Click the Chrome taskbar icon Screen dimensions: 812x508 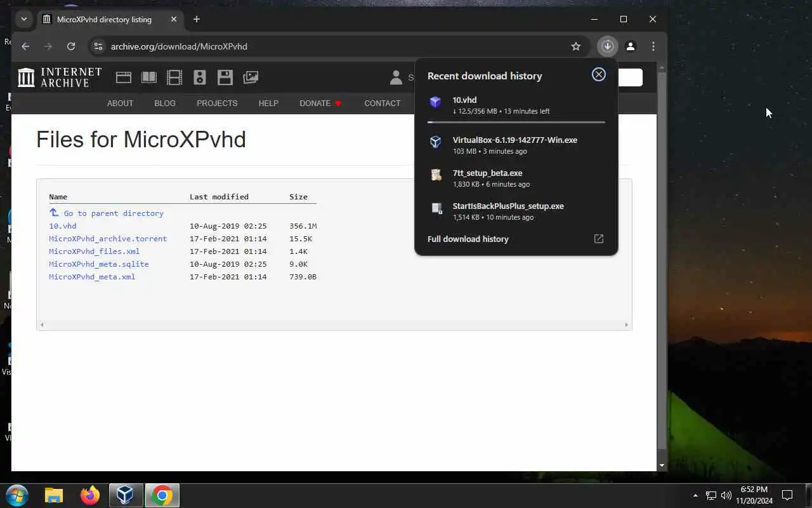point(162,495)
